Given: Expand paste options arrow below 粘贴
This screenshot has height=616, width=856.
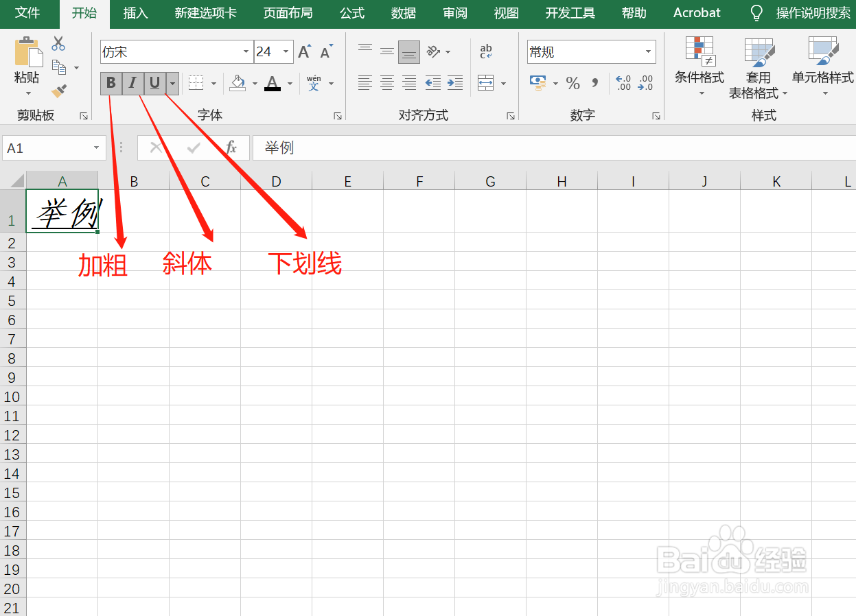Looking at the screenshot, I should (x=28, y=93).
